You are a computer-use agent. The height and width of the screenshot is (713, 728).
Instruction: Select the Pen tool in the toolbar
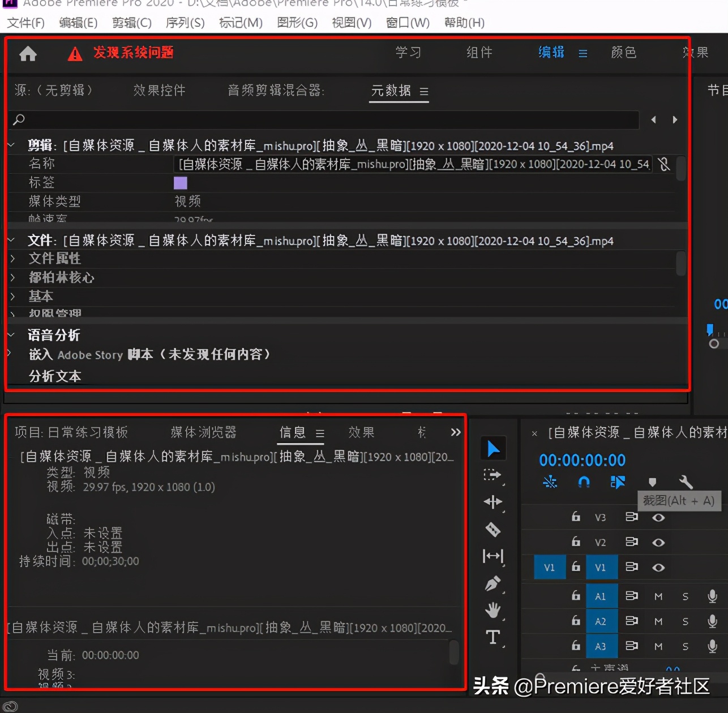pos(493,583)
